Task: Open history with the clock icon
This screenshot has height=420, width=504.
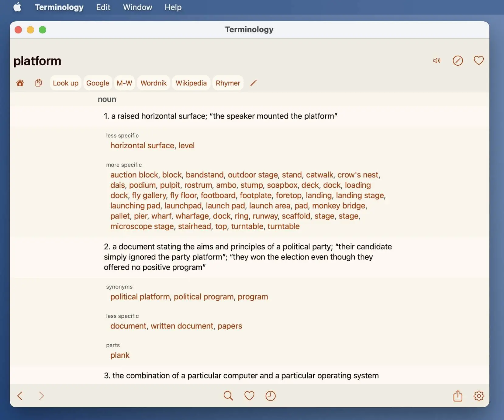Action: (x=271, y=396)
